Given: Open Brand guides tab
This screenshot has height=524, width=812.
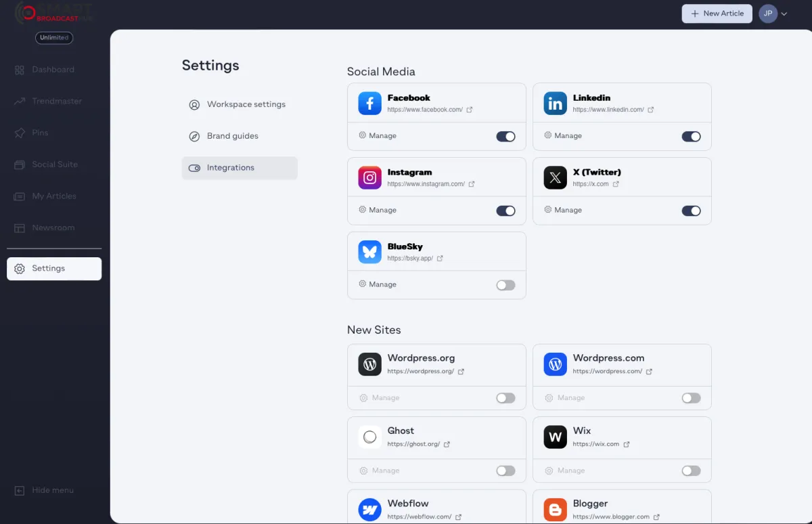Looking at the screenshot, I should pyautogui.click(x=240, y=136).
